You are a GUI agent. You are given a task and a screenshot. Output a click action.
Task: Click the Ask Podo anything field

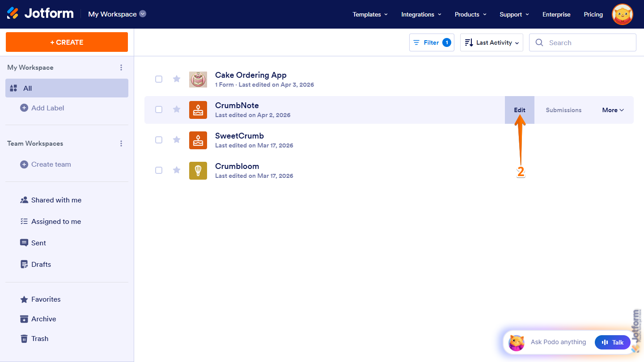[558, 342]
